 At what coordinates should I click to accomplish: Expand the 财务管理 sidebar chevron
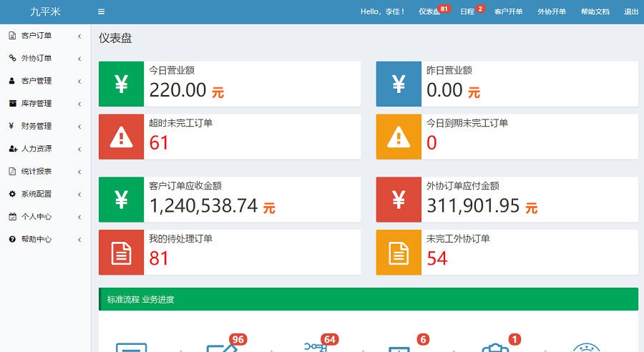point(79,127)
